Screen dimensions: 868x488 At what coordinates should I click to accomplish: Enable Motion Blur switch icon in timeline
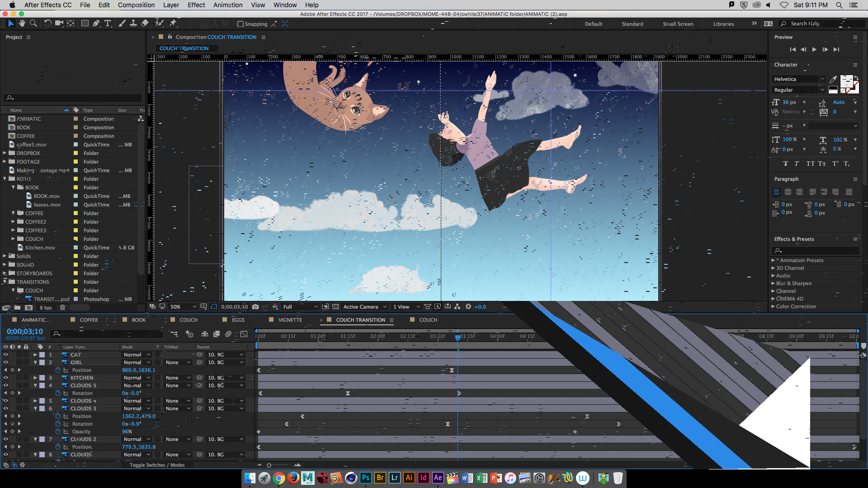coord(228,334)
